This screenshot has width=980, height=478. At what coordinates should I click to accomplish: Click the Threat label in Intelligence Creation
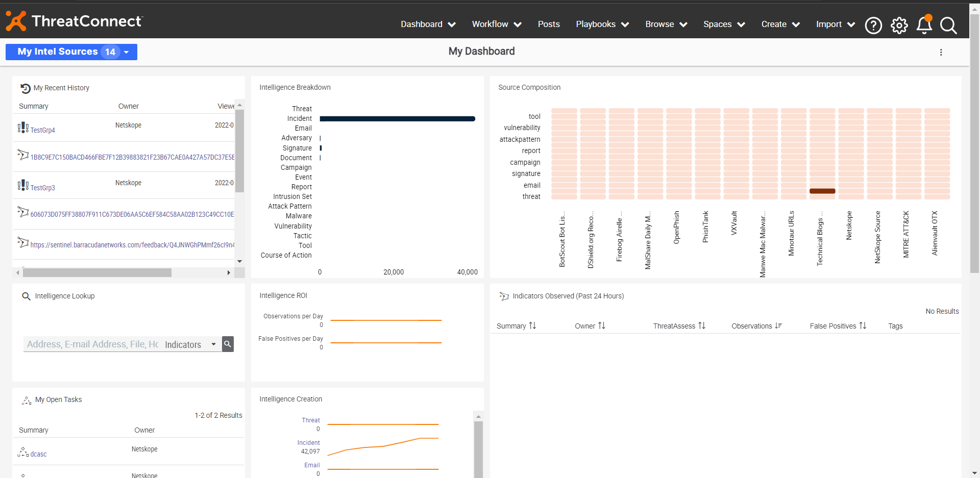click(311, 421)
